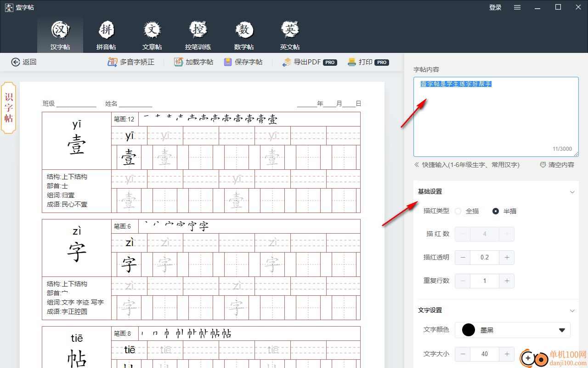Click the 重复行数 value field

coord(485,281)
